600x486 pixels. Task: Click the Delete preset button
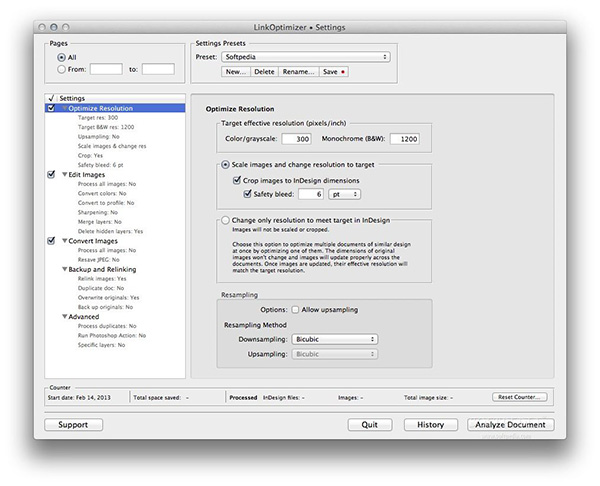coord(264,72)
